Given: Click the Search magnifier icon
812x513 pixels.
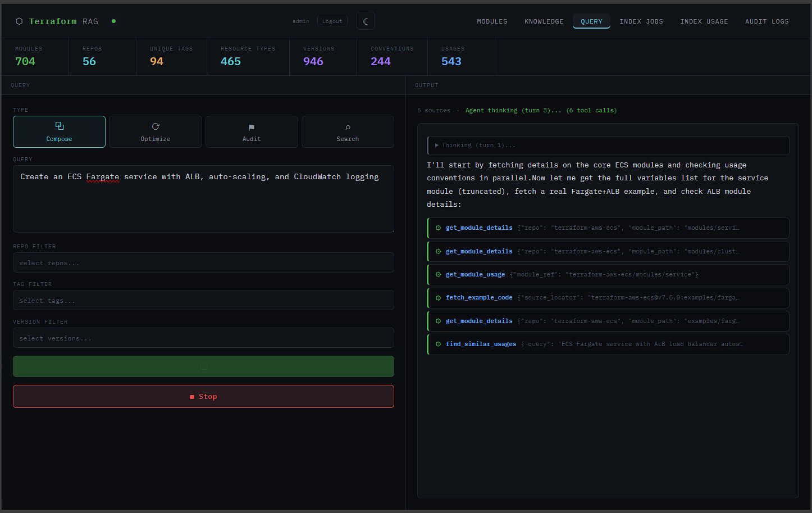Looking at the screenshot, I should tap(348, 128).
